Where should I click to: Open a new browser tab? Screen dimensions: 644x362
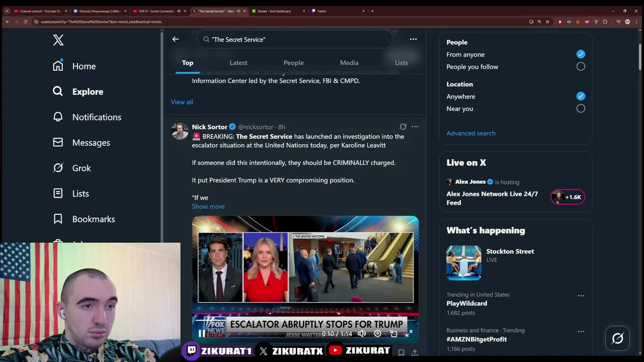372,11
